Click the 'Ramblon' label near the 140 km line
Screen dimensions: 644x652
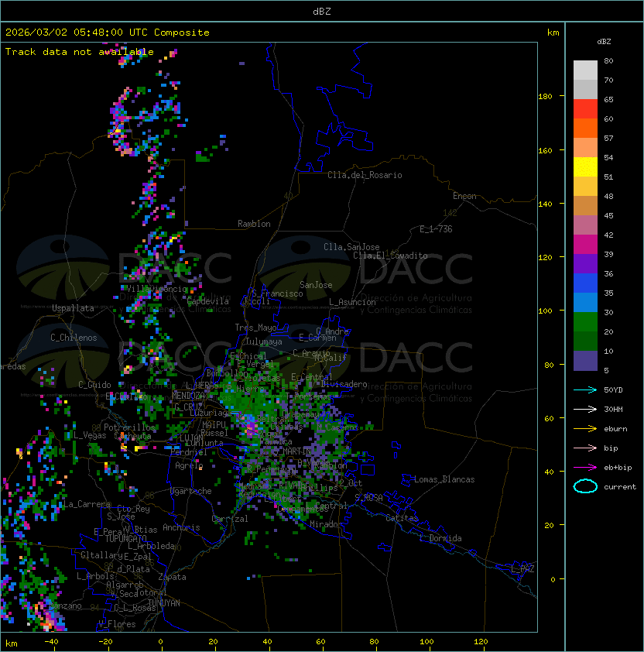pos(254,224)
